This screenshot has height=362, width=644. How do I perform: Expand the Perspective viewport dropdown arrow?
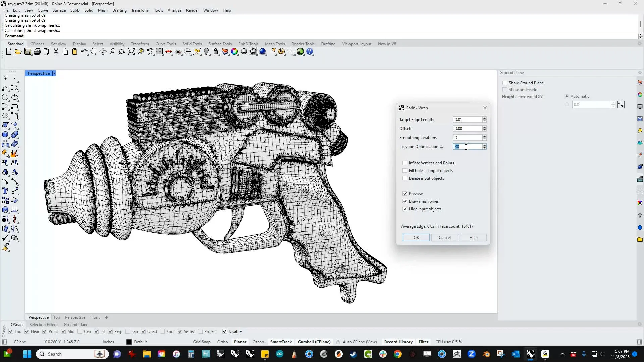pos(54,73)
